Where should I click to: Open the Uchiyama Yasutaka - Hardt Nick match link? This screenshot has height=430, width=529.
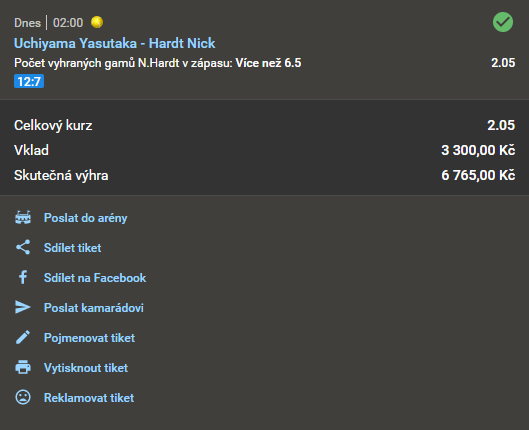pos(114,43)
